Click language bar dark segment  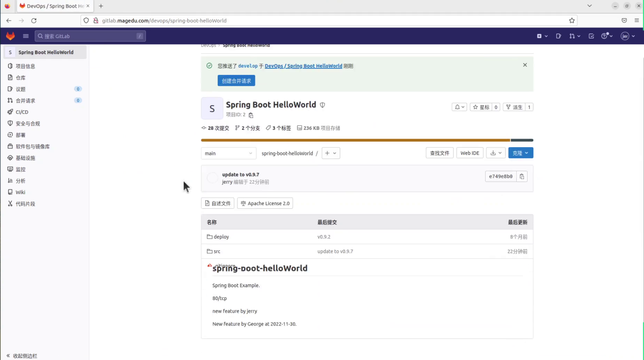coord(522,140)
